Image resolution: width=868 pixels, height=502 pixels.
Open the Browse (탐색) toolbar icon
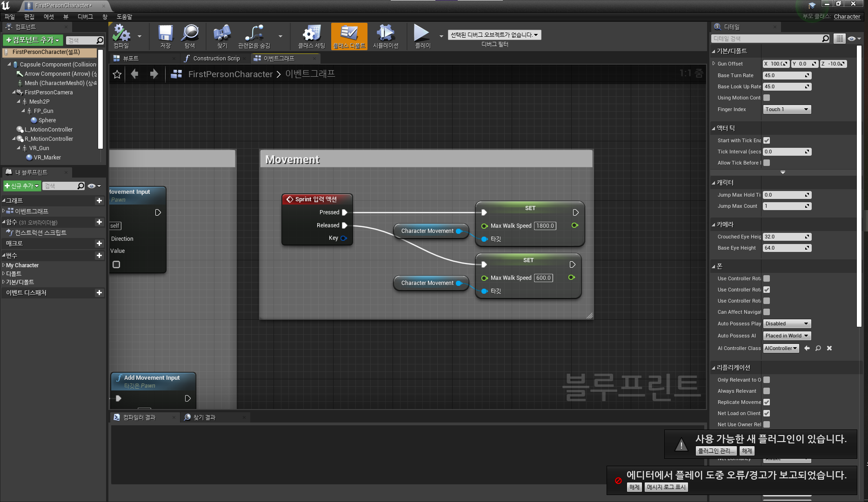point(190,36)
